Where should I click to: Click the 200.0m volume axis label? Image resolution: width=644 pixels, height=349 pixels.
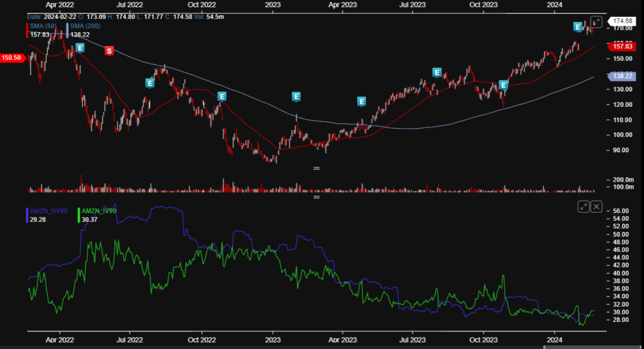coord(623,180)
